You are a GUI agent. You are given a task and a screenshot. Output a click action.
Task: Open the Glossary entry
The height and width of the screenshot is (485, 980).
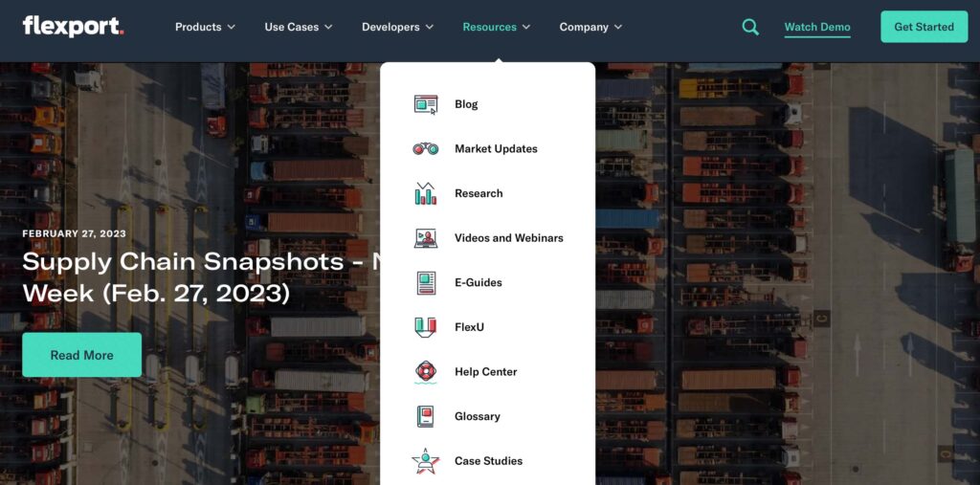[478, 416]
